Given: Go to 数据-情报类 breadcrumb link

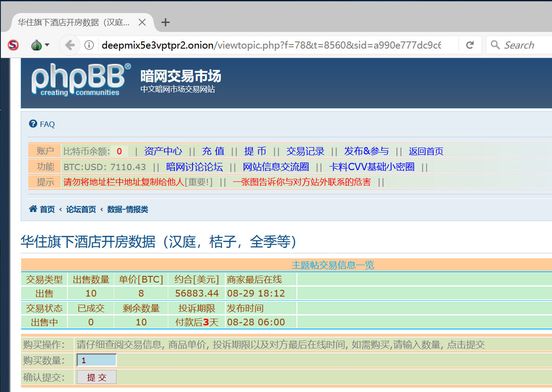Looking at the screenshot, I should [128, 209].
